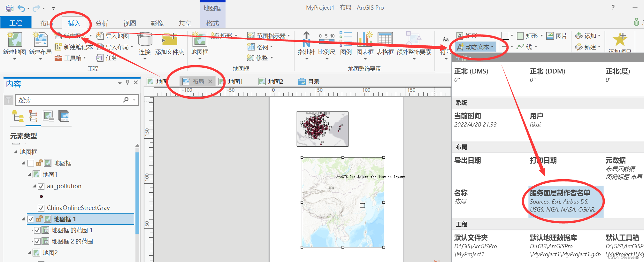The image size is (644, 262).
Task: Insert a Map Frame (地图框) from ribbon
Action: tap(200, 39)
